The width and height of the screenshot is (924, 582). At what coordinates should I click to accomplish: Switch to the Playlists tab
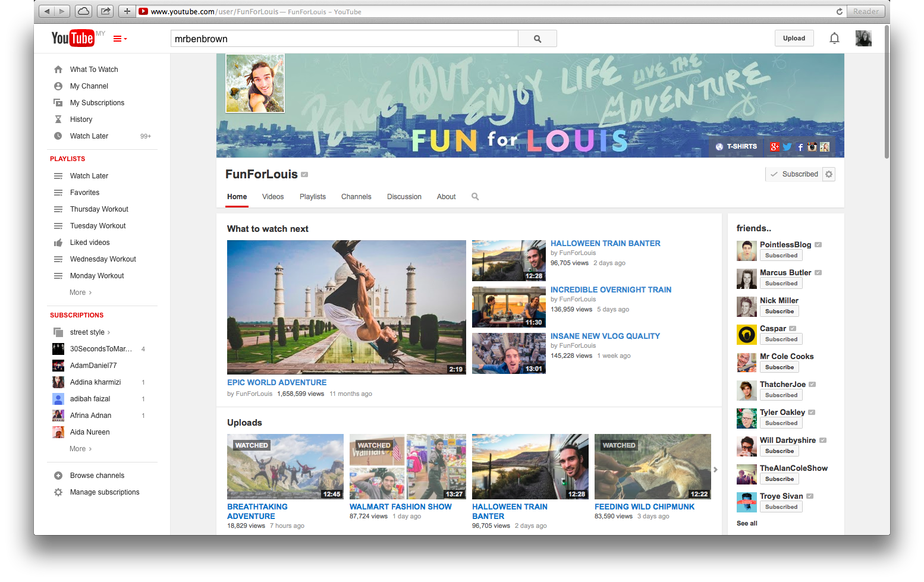[x=313, y=197]
